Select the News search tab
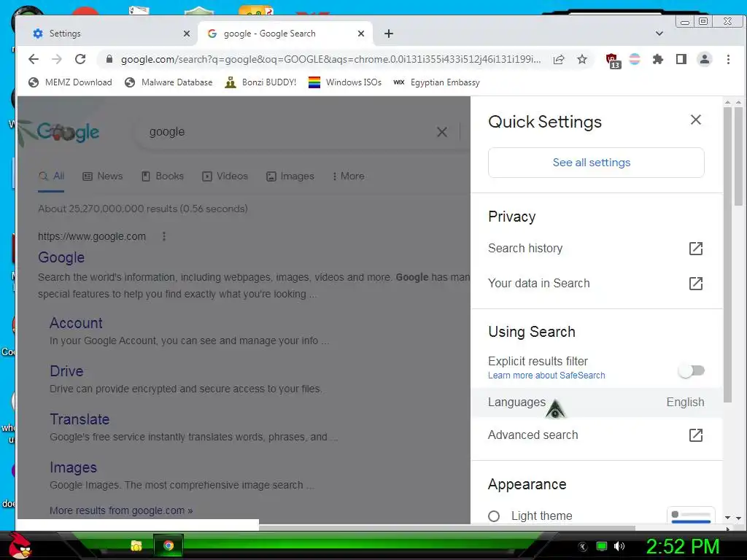This screenshot has height=560, width=747. 103,176
